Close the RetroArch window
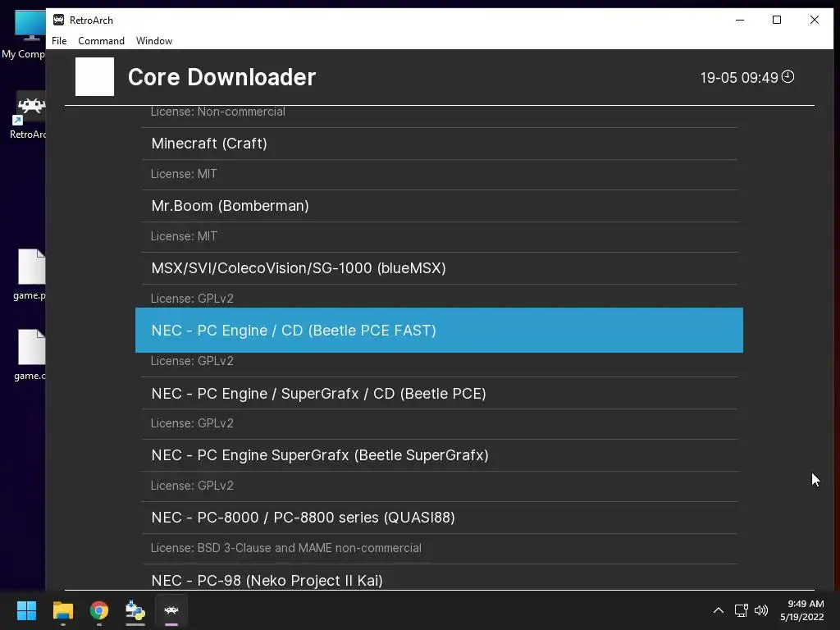This screenshot has width=840, height=630. [815, 20]
